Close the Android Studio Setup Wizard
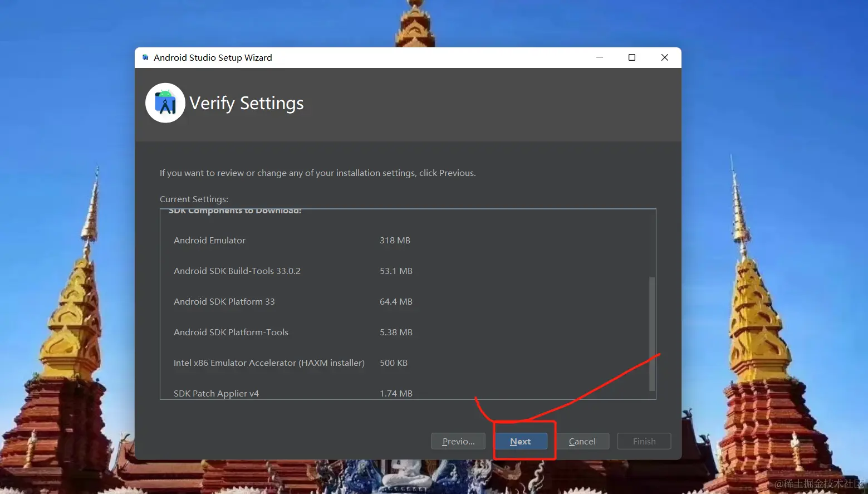This screenshot has height=494, width=868. pos(665,57)
